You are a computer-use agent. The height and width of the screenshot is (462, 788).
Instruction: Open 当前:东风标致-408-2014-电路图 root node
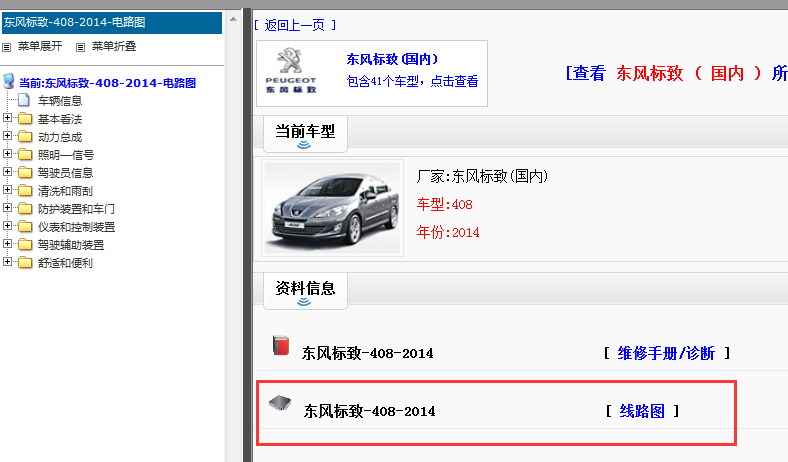tap(107, 83)
